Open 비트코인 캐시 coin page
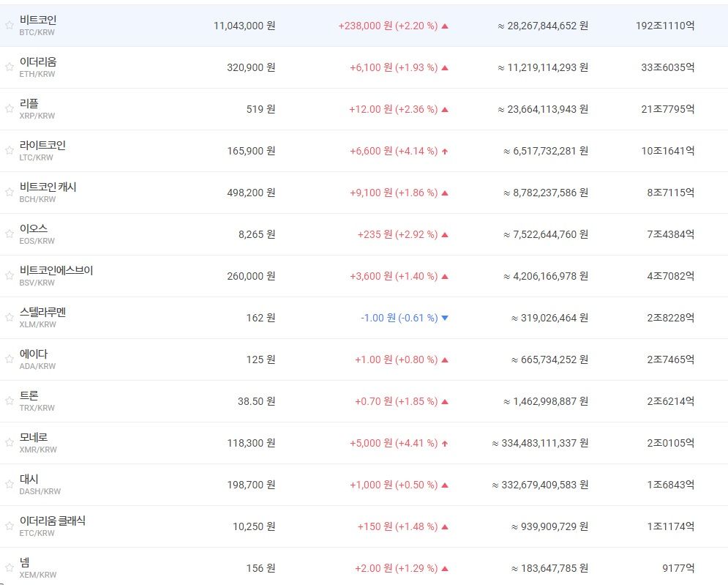 pos(48,187)
